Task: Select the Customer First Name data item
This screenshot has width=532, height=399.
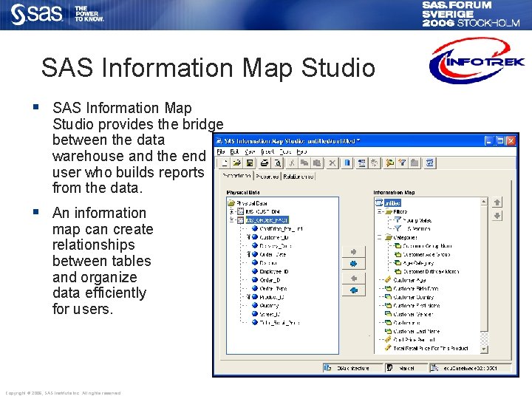Action: (412, 306)
